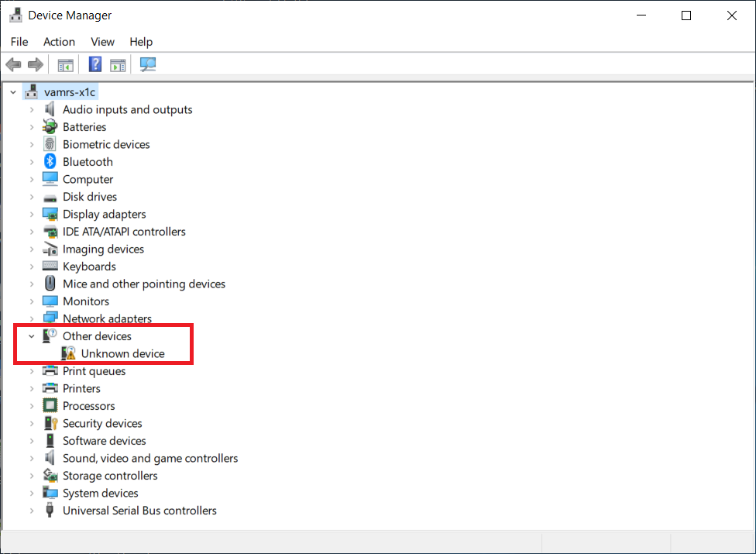Open the View menu
756x554 pixels.
(102, 42)
